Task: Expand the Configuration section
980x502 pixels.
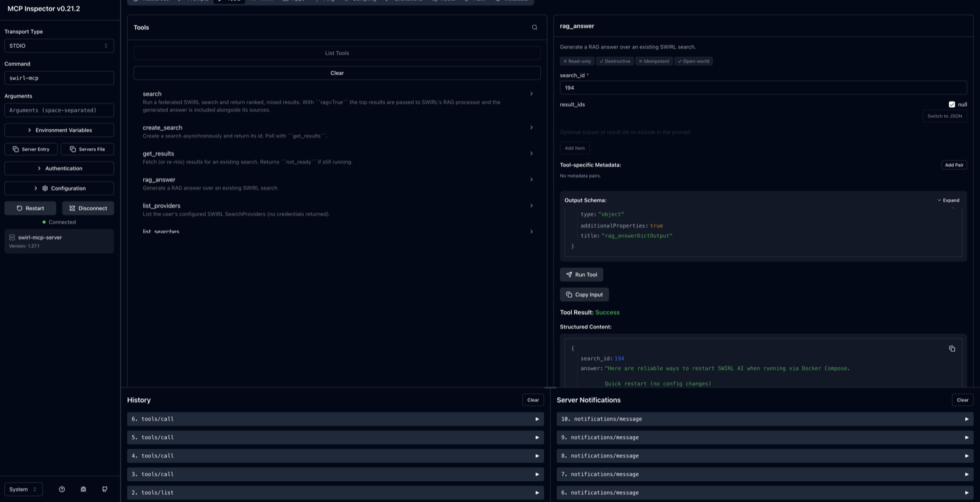Action: 59,188
